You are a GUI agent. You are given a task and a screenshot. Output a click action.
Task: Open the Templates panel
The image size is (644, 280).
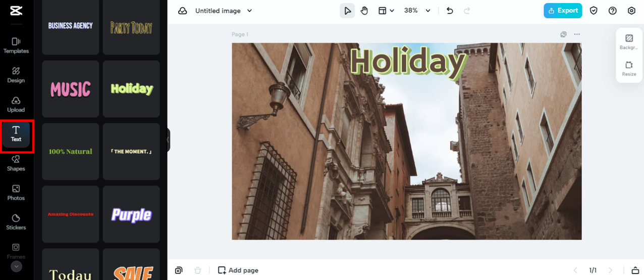point(16,45)
